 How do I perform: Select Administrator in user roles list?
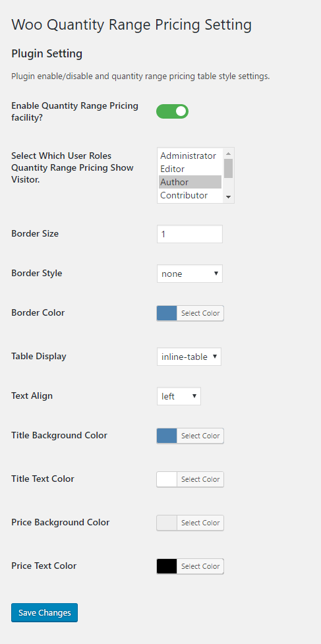click(190, 156)
